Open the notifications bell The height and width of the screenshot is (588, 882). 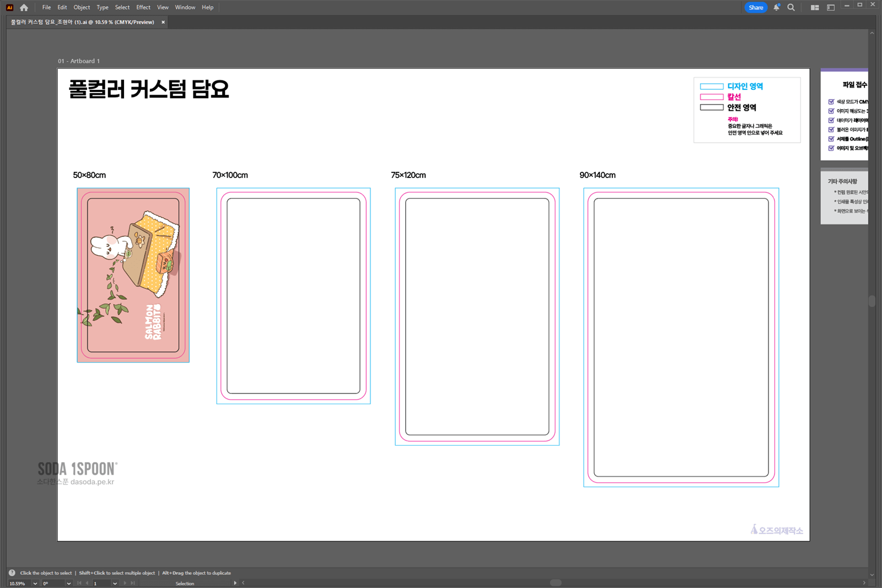[776, 8]
